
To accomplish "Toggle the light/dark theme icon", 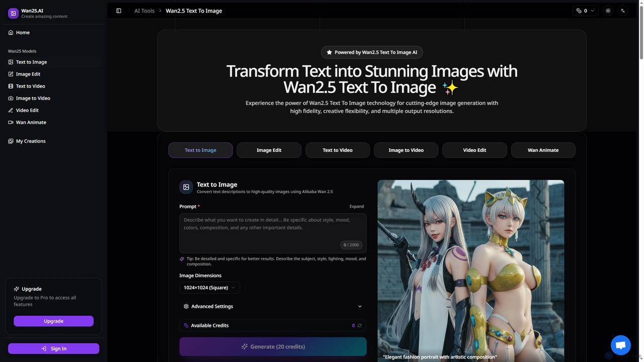I will tap(608, 11).
